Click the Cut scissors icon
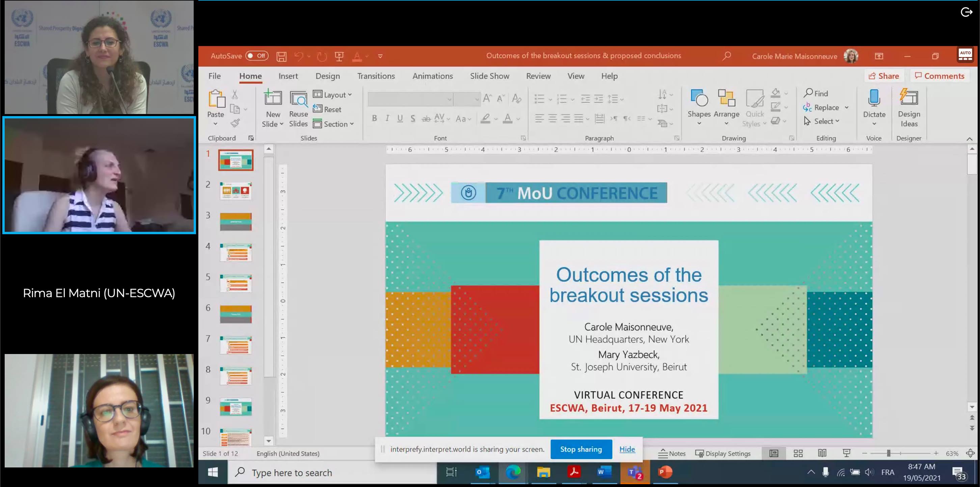The height and width of the screenshot is (487, 980). click(235, 94)
